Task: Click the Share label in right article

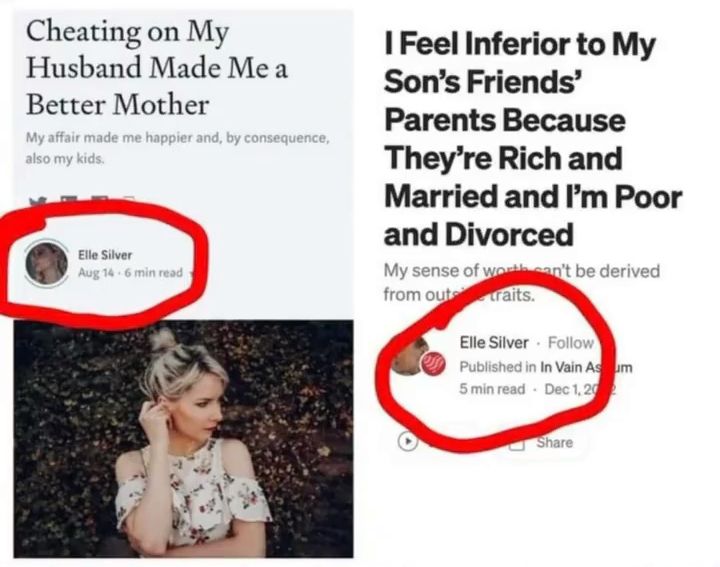Action: tap(555, 442)
